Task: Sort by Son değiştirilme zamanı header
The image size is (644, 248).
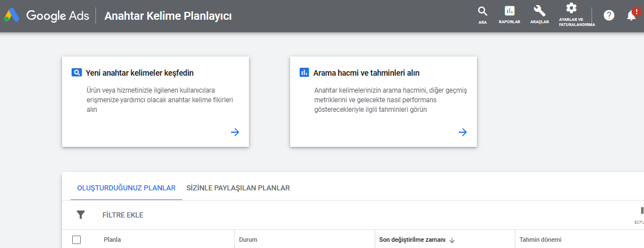Action: click(412, 240)
